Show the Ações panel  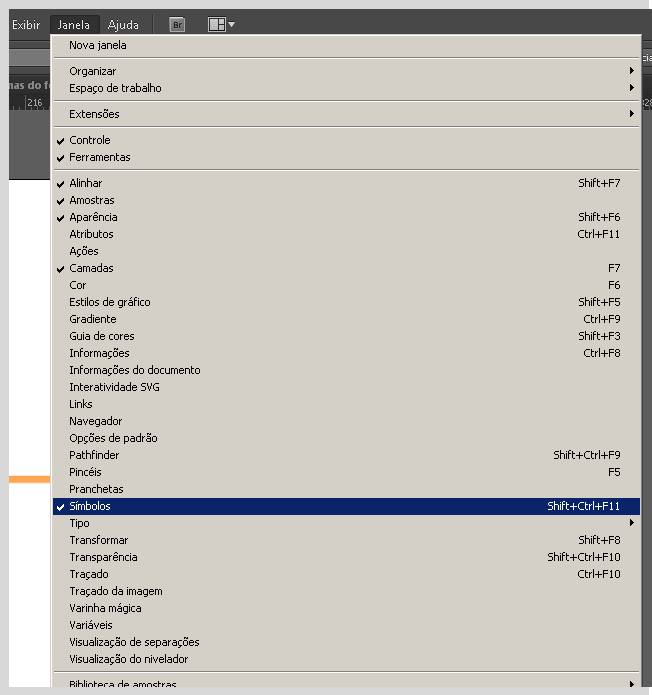pos(347,251)
